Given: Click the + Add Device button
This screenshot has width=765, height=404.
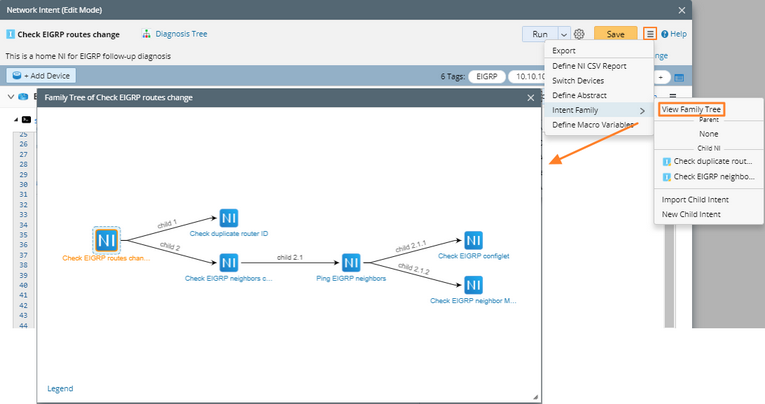Looking at the screenshot, I should [41, 76].
